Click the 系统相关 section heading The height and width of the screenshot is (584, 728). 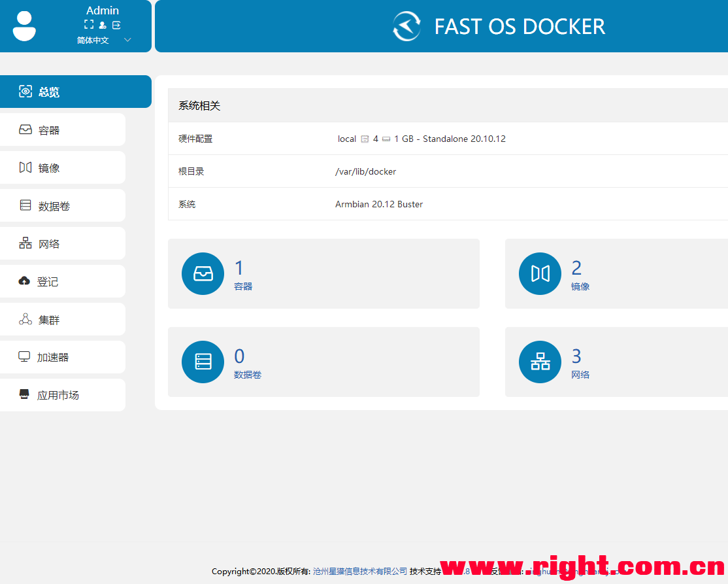tap(199, 106)
